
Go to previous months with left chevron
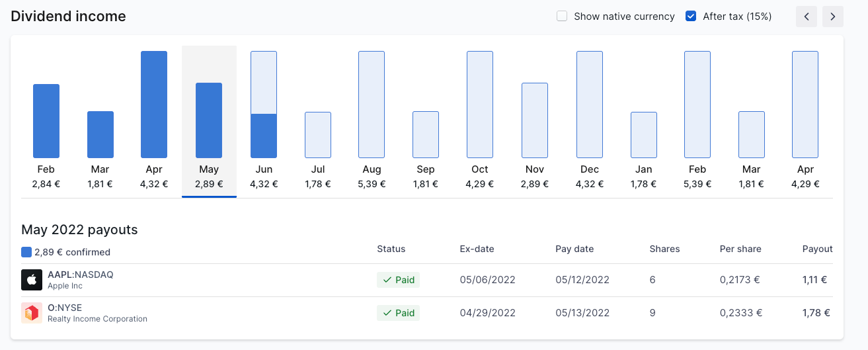pyautogui.click(x=807, y=17)
